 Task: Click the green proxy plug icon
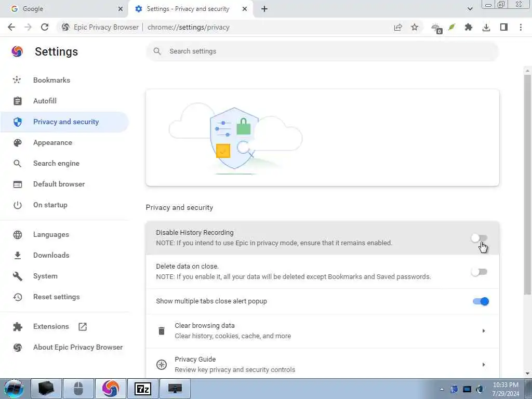[451, 27]
